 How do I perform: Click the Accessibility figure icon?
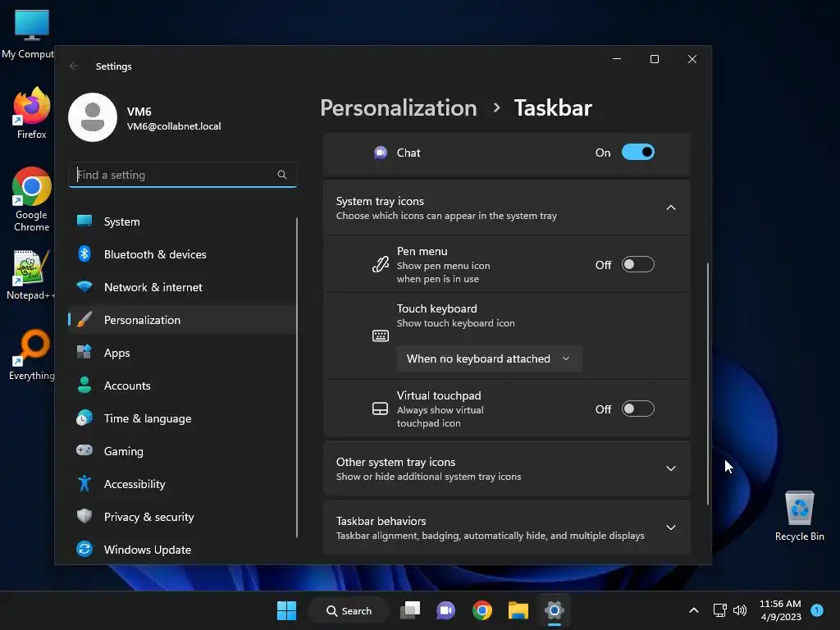tap(84, 483)
